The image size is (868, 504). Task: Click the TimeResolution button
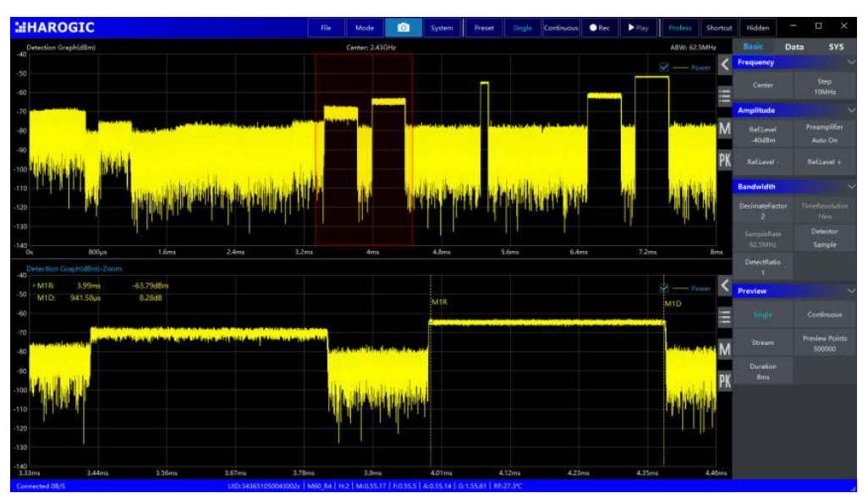[x=825, y=211]
